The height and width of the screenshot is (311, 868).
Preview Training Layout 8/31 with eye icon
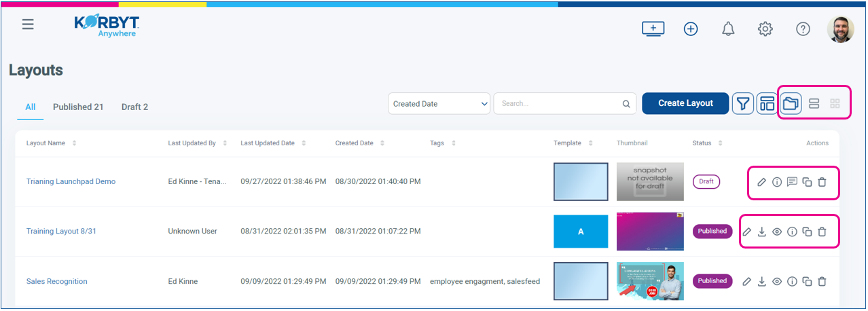[x=777, y=232]
